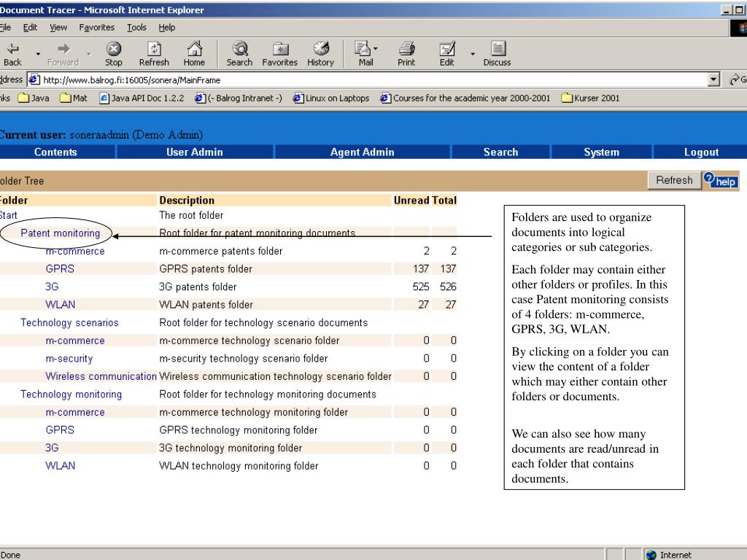Screen dimensions: 747x560
Task: Open the Kurser 2001 links folder
Action: (x=590, y=98)
